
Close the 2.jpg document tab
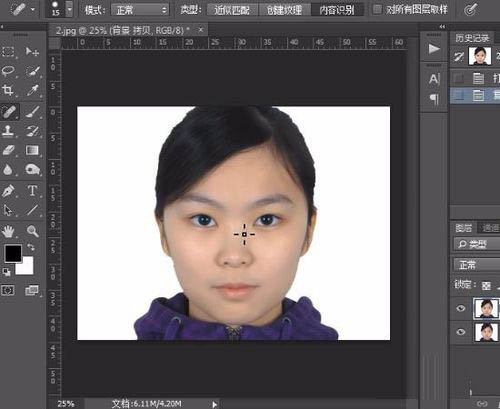pyautogui.click(x=201, y=30)
